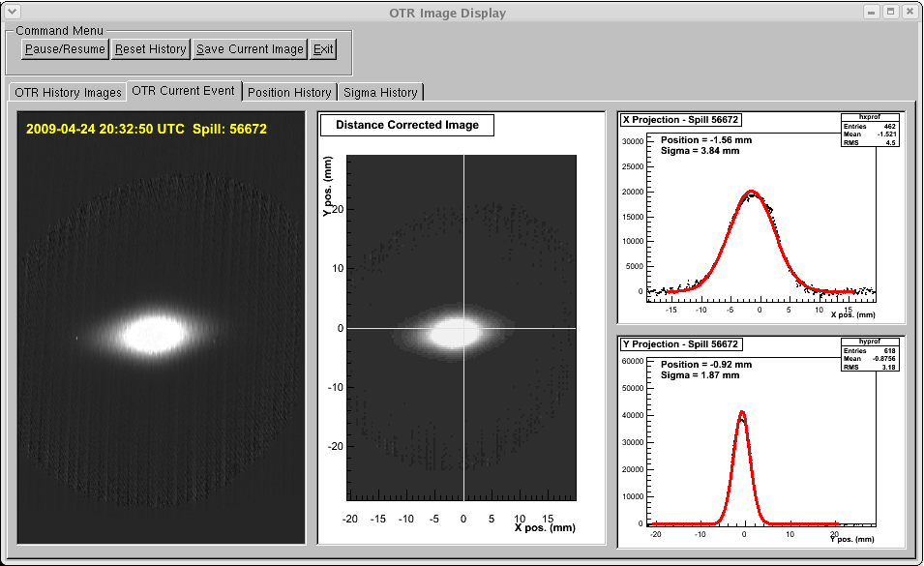924x566 pixels.
Task: Open the OTR History Images tab
Action: pyautogui.click(x=68, y=93)
